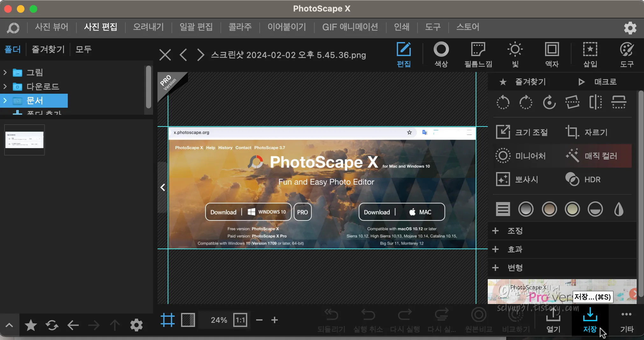The width and height of the screenshot is (644, 340).
Task: Click 열기 (Open) button
Action: 553,320
